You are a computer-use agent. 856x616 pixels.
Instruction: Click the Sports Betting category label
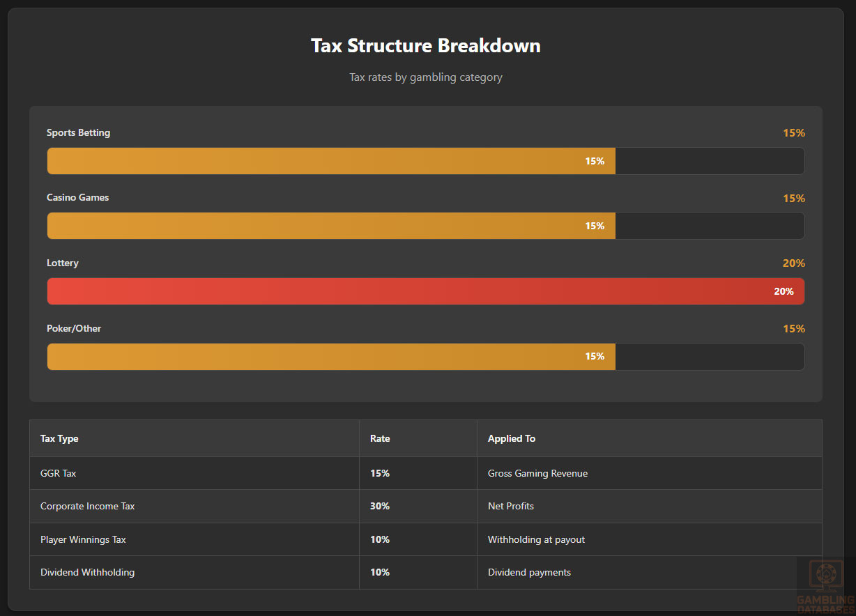click(78, 132)
